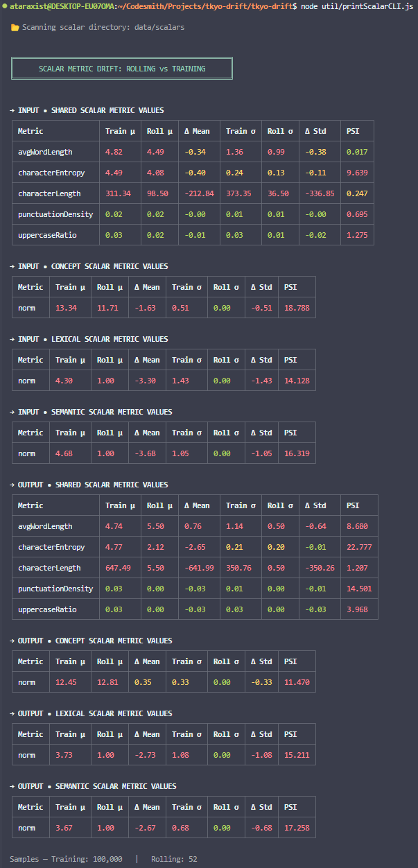The width and height of the screenshot is (418, 868).
Task: Click the PSI value 16.319 in semantic table
Action: [x=297, y=453]
